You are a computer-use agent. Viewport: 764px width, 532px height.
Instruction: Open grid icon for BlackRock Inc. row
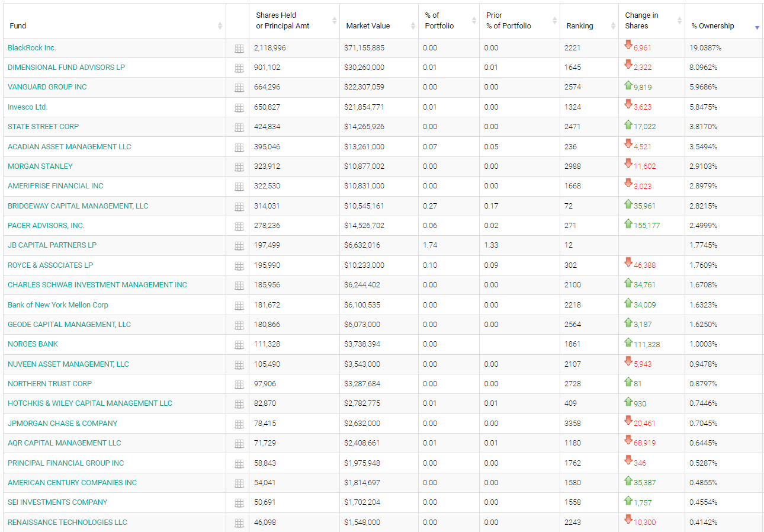coord(239,49)
